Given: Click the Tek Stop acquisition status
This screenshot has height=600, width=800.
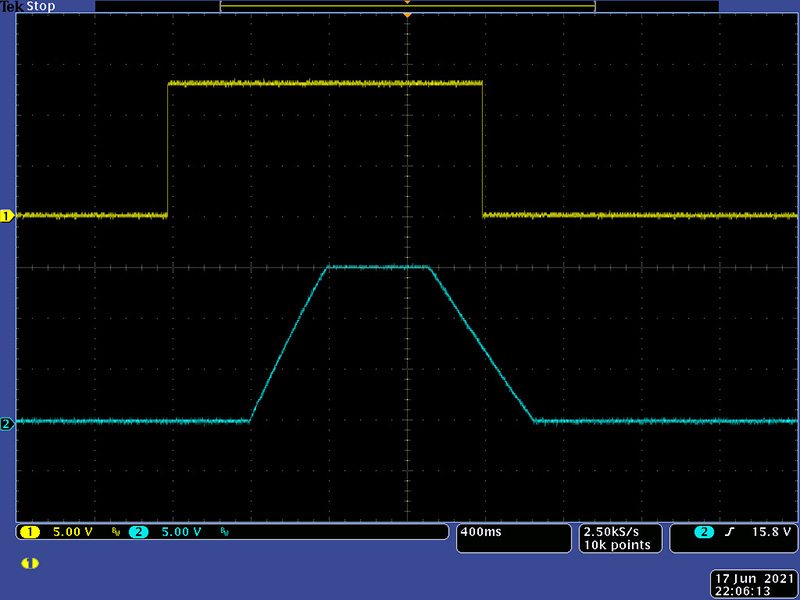Looking at the screenshot, I should coord(28,6).
